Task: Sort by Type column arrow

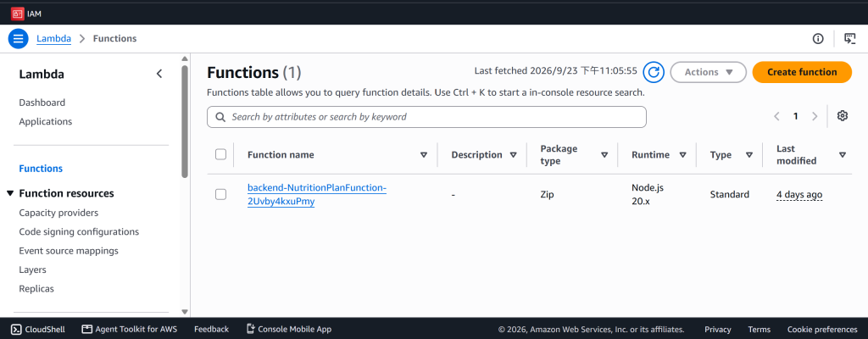Action: coord(749,155)
